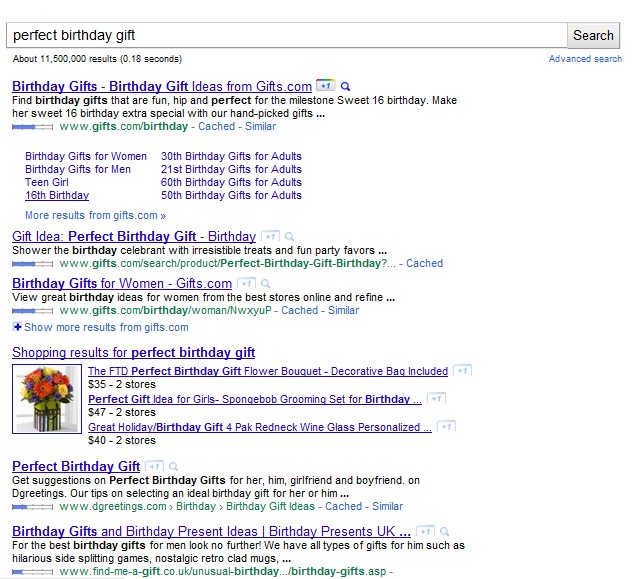Image resolution: width=634 pixels, height=579 pixels.
Task: Open 60th Birthday Gifts for Adults sitelink
Action: coord(231,182)
